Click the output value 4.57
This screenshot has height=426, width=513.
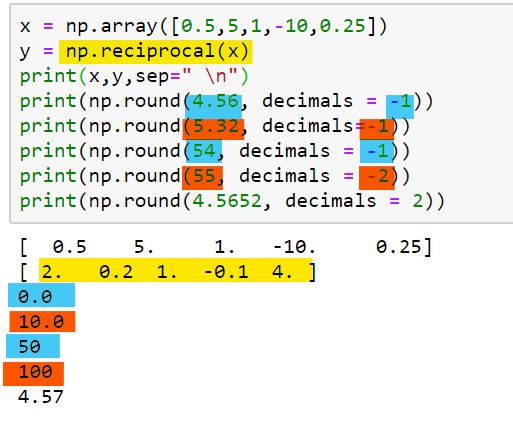pyautogui.click(x=41, y=397)
